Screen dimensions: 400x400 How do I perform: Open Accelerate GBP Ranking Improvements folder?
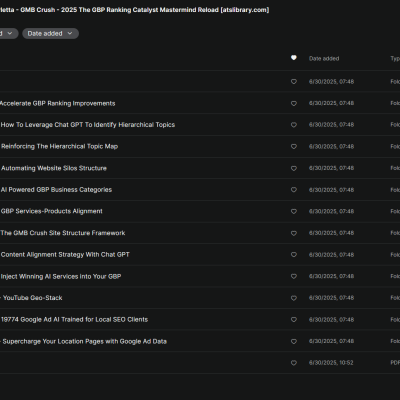point(57,103)
